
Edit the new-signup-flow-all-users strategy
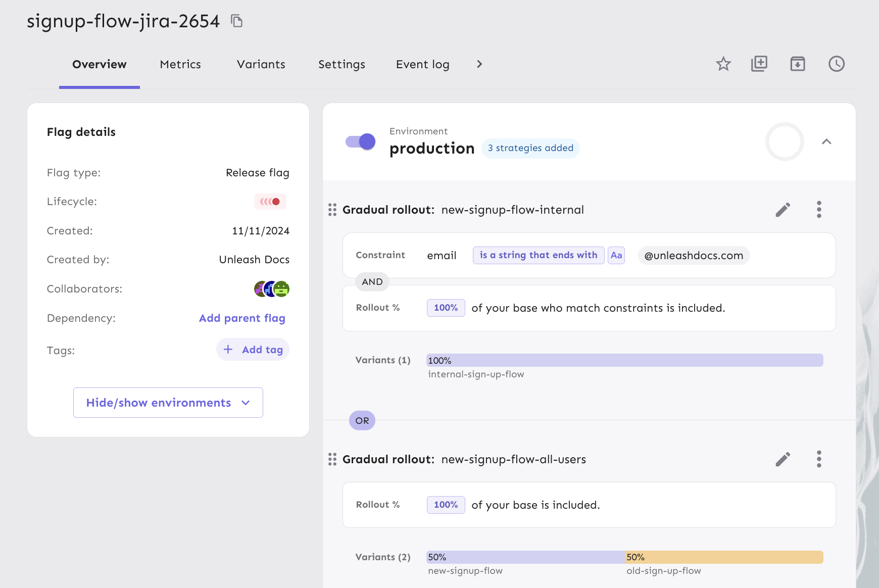[x=783, y=459]
